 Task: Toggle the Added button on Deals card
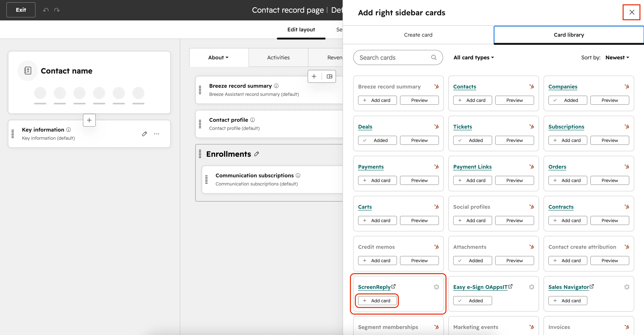(x=378, y=140)
